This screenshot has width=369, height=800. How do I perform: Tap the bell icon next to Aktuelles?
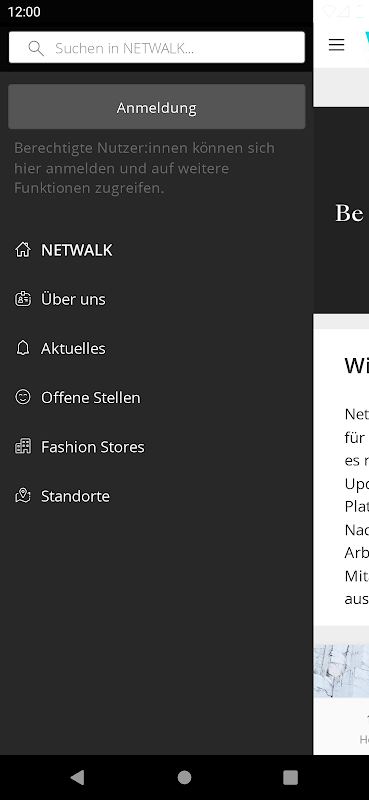click(x=22, y=348)
